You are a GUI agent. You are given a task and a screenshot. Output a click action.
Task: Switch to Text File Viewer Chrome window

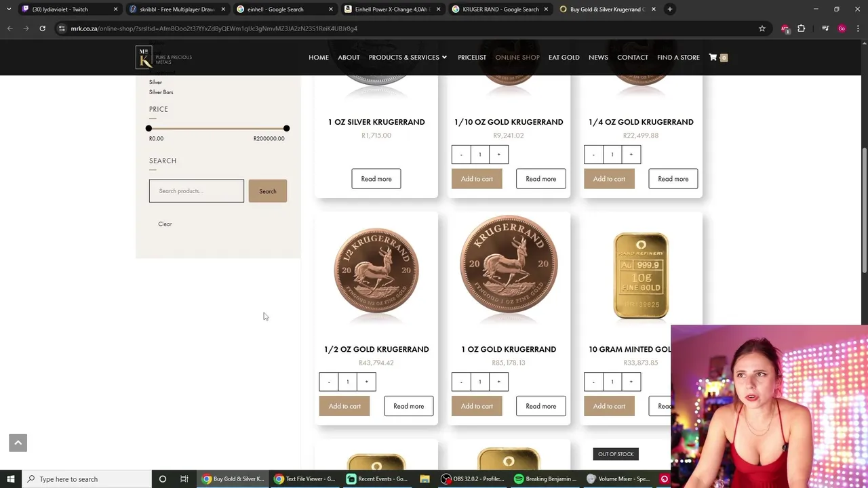click(x=304, y=479)
